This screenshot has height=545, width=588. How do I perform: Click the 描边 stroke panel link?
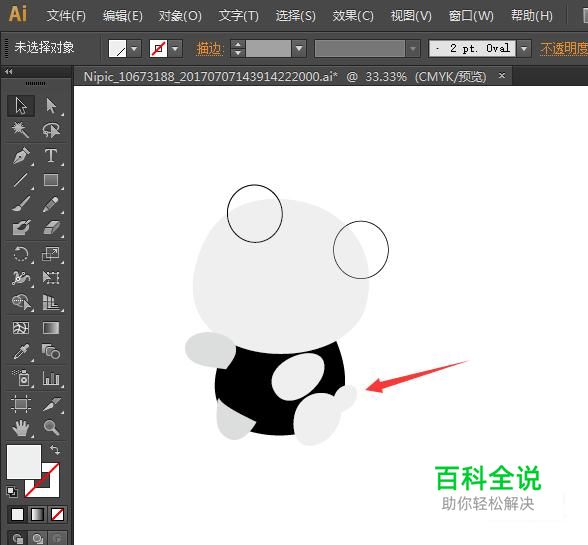[x=210, y=49]
